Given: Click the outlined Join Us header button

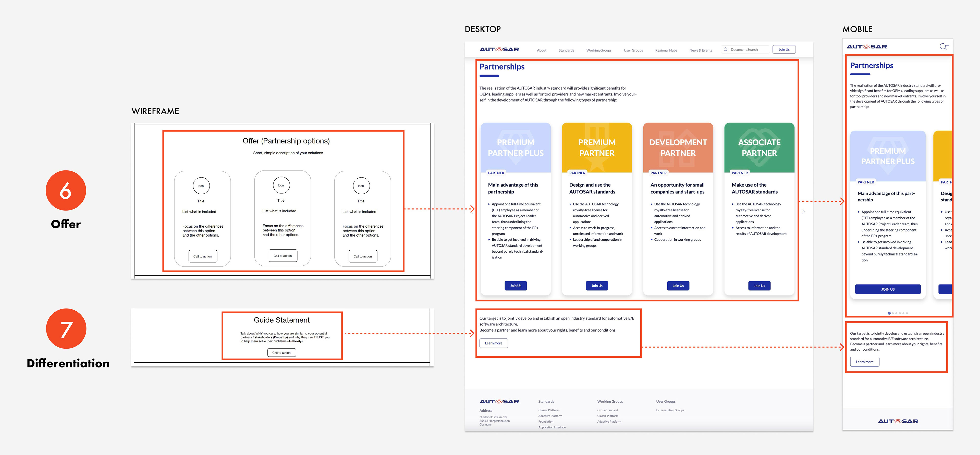Looking at the screenshot, I should coord(784,50).
